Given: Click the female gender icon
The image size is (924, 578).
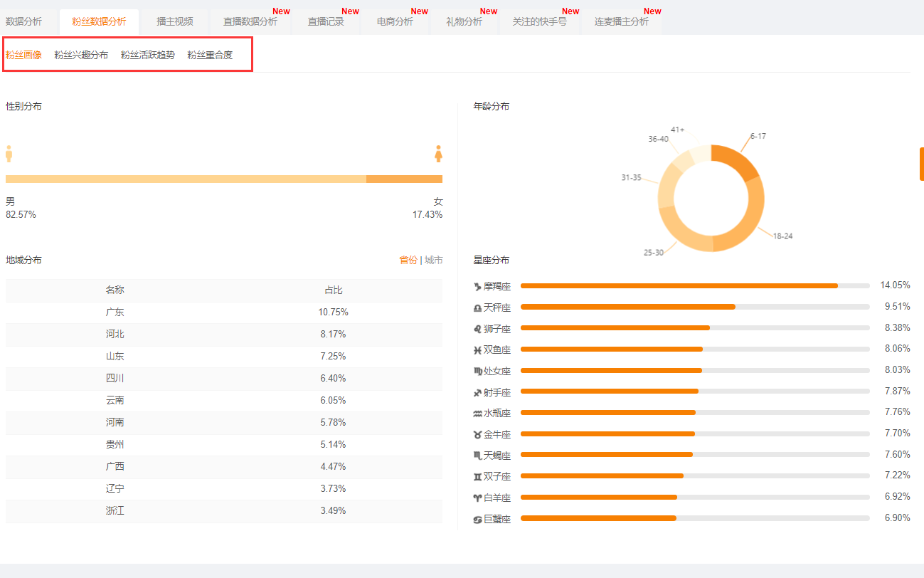Looking at the screenshot, I should click(439, 154).
